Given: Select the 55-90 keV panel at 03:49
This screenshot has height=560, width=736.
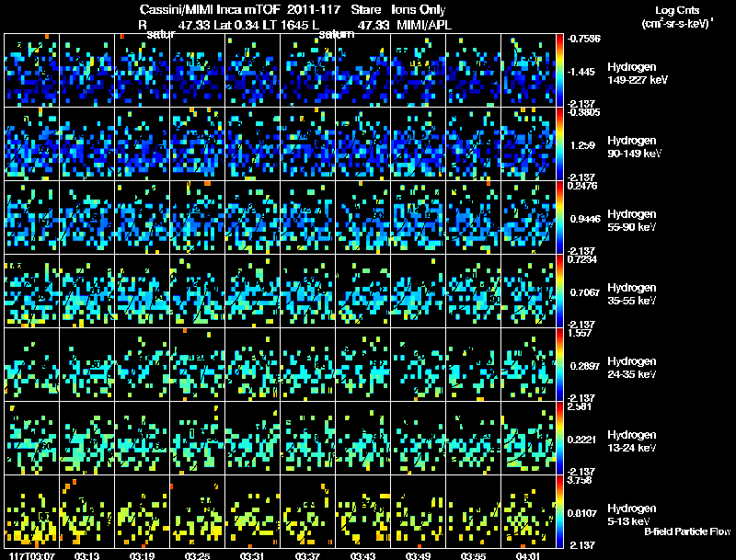Looking at the screenshot, I should click(x=419, y=218).
